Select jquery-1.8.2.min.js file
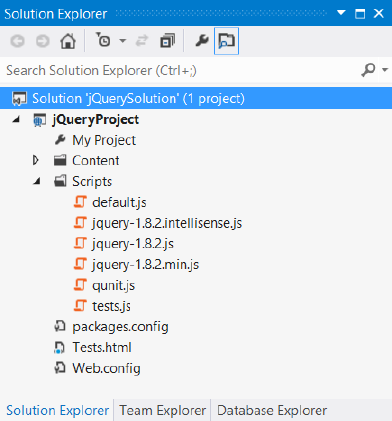The image size is (392, 421). point(146,265)
